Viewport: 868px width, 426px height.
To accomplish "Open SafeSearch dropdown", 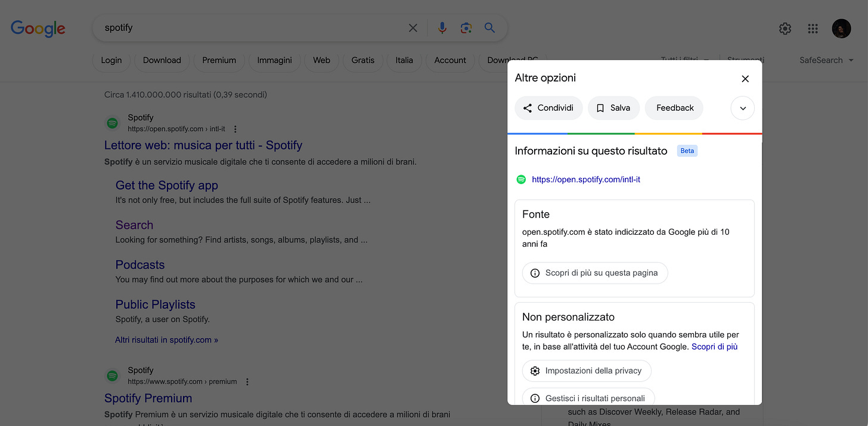I will point(827,60).
